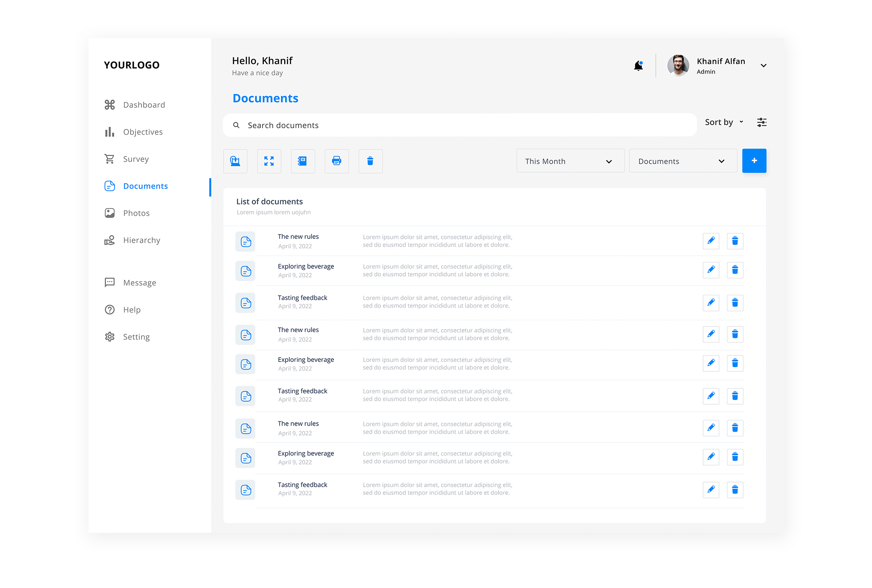Image resolution: width=872 pixels, height=588 pixels.
Task: Edit the Tasting feedback document
Action: pos(711,303)
